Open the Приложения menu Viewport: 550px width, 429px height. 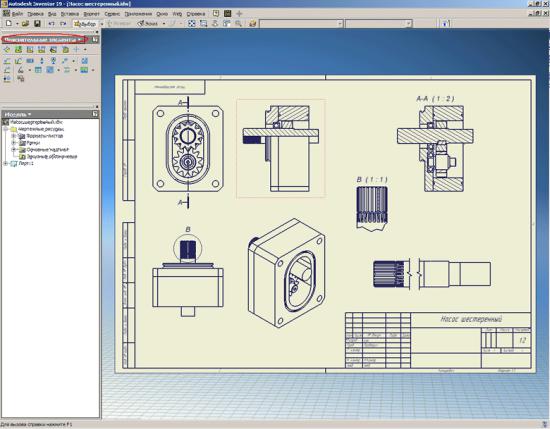point(138,14)
